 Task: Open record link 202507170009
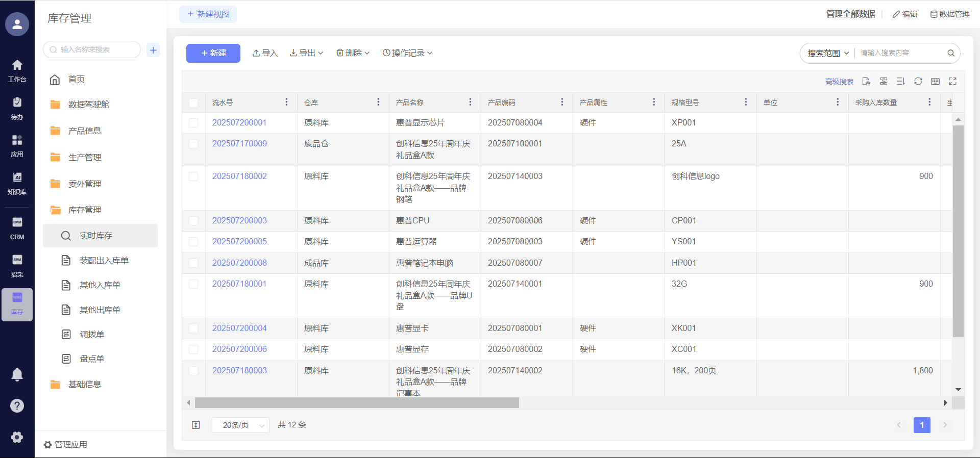(239, 144)
